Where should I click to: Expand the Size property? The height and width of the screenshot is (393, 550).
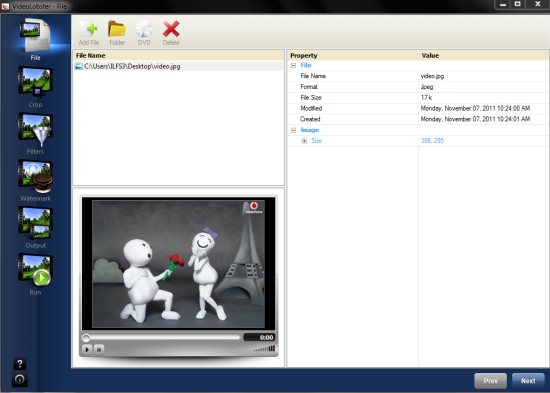click(x=304, y=141)
